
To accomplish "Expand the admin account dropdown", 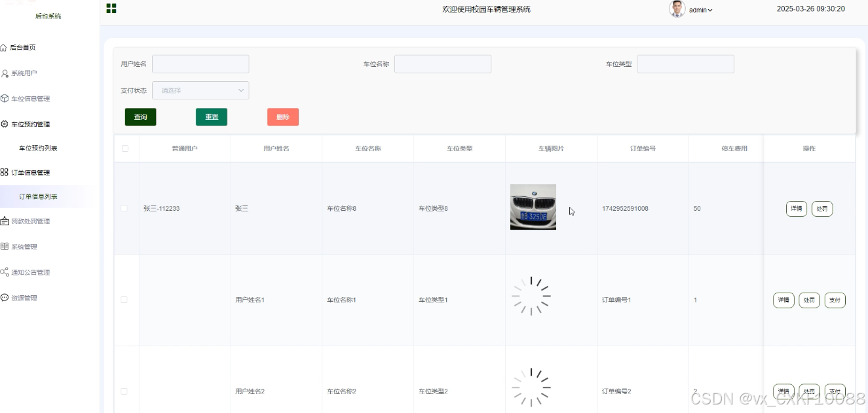I will pos(701,10).
